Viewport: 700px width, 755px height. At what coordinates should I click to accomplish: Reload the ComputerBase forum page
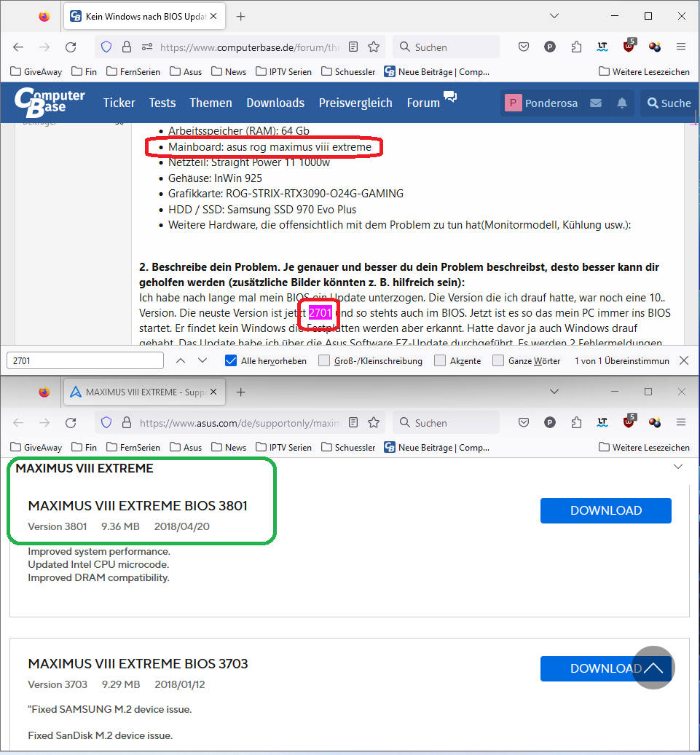coord(71,47)
